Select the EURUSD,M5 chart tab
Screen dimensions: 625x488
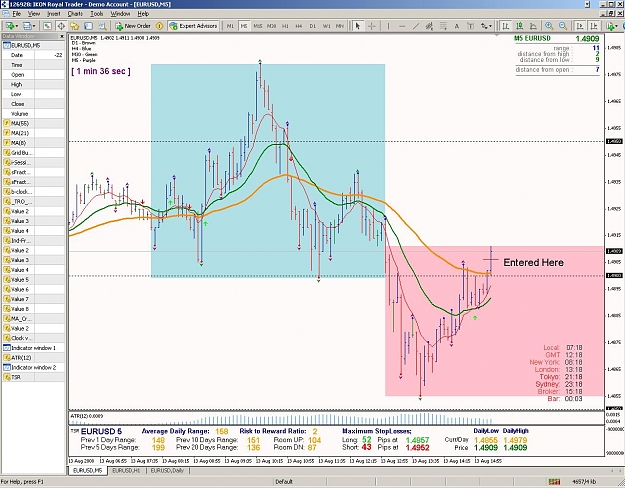point(88,470)
